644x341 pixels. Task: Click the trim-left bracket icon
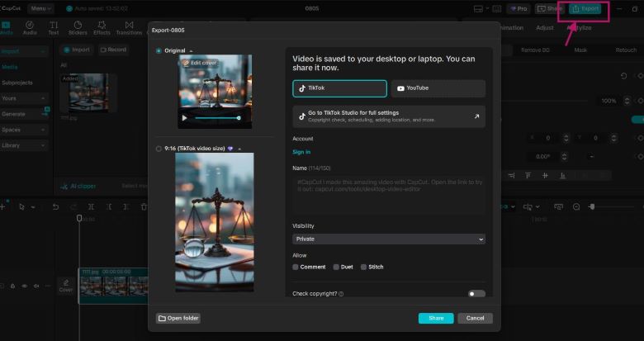coord(109,207)
